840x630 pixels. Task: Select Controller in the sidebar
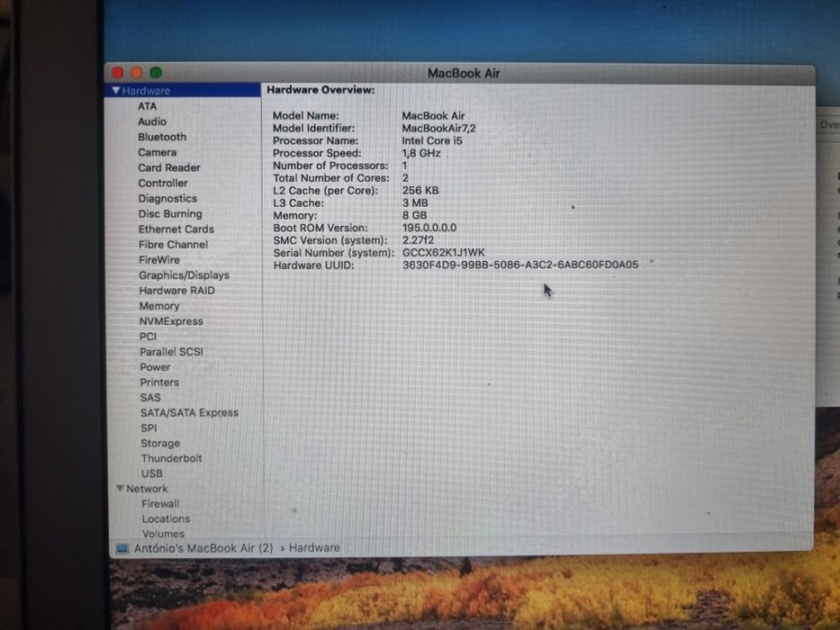coord(163,184)
